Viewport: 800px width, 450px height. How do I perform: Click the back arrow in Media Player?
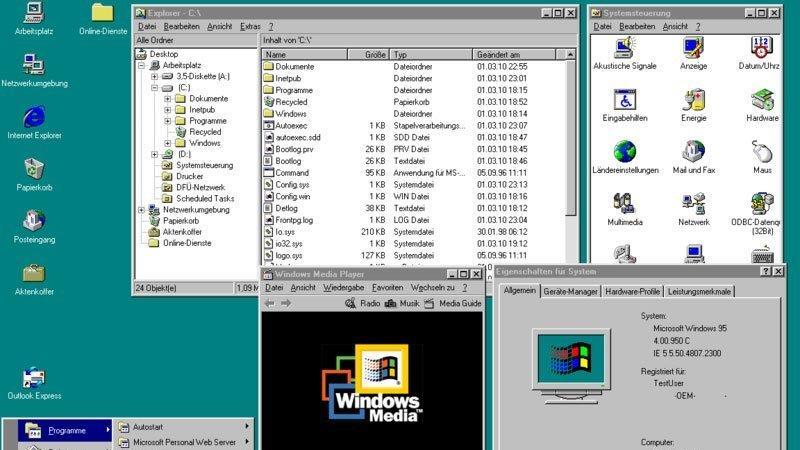tap(270, 304)
